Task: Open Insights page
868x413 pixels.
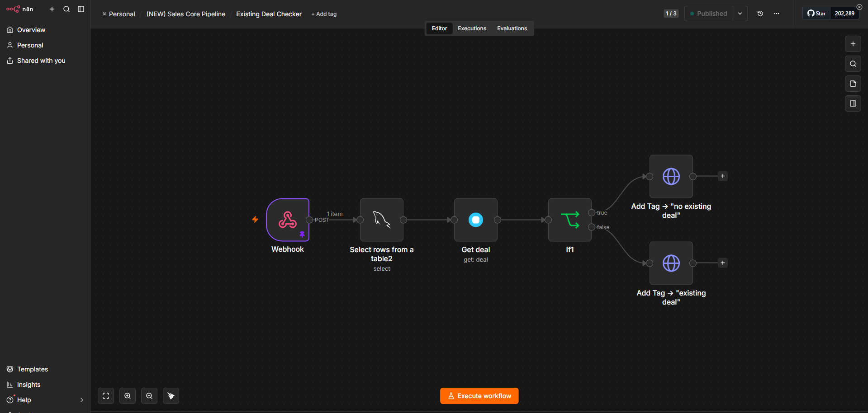Action: [45, 385]
